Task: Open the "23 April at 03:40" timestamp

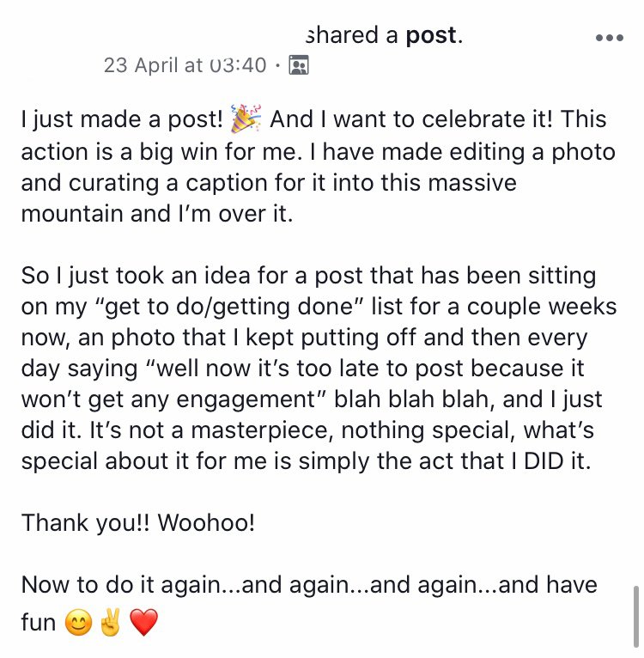Action: click(x=185, y=65)
